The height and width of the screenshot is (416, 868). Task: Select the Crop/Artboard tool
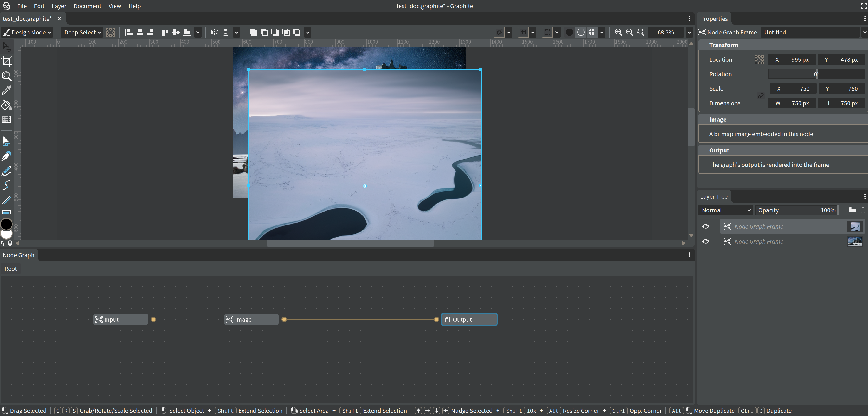click(7, 61)
